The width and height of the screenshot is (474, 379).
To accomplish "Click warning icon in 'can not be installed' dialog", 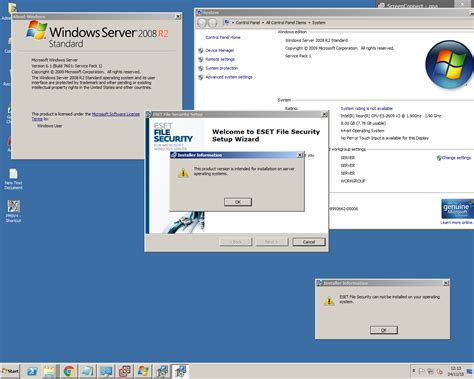I will [x=329, y=301].
